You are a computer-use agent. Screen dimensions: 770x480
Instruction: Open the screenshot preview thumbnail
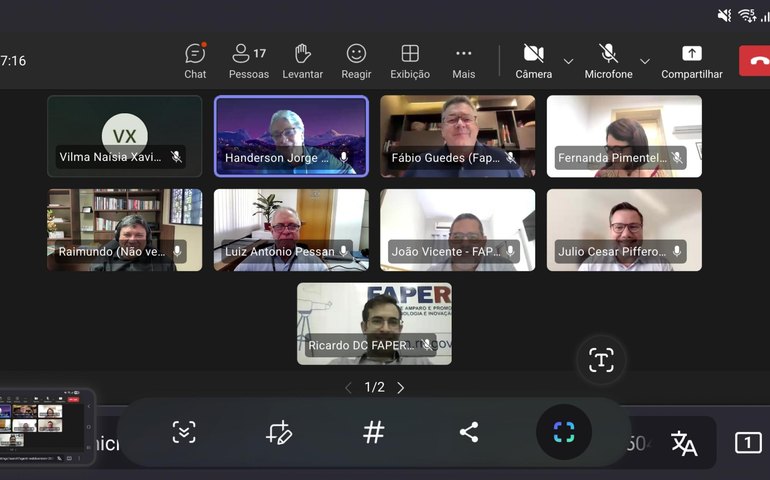point(47,427)
